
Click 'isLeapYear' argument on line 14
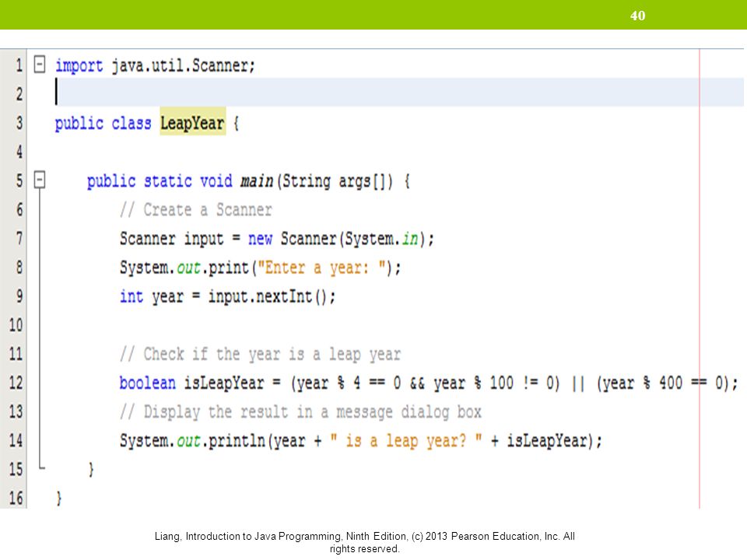546,441
